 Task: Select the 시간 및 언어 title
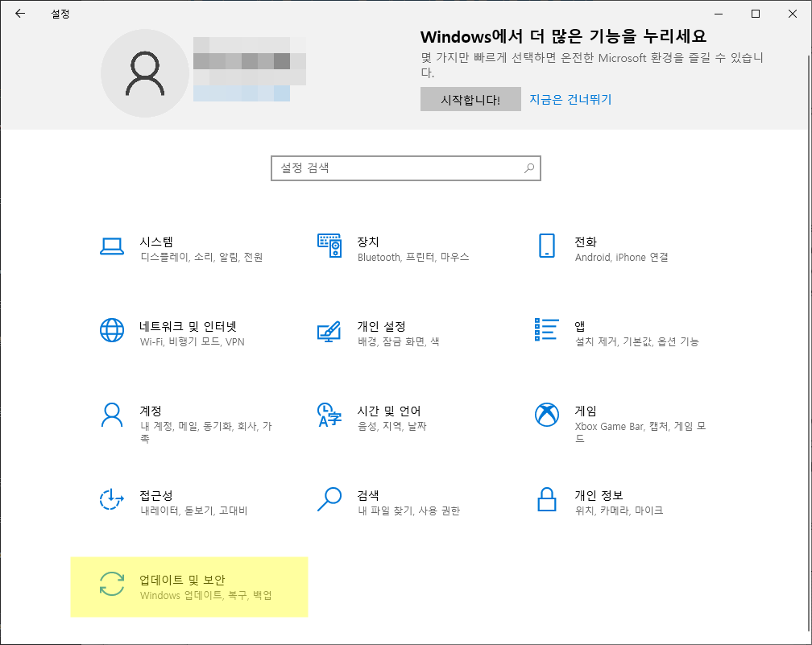click(389, 411)
